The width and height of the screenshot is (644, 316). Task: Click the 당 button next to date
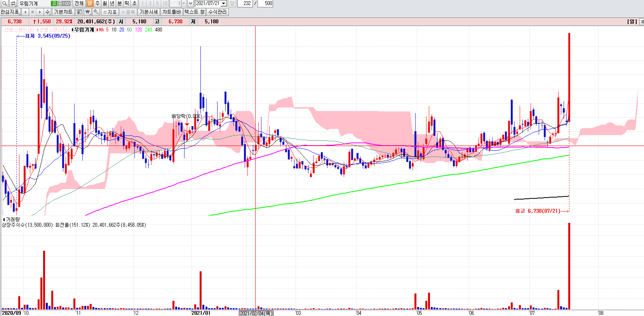(x=232, y=3)
